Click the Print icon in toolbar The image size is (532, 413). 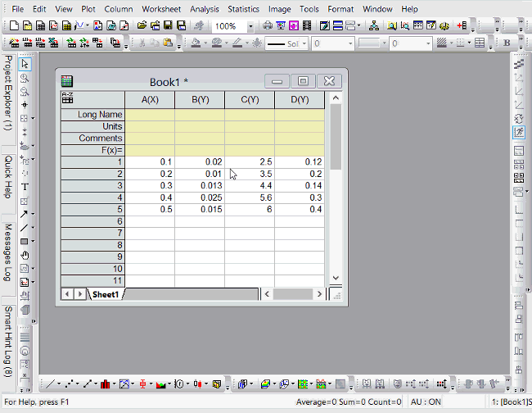[x=267, y=26]
